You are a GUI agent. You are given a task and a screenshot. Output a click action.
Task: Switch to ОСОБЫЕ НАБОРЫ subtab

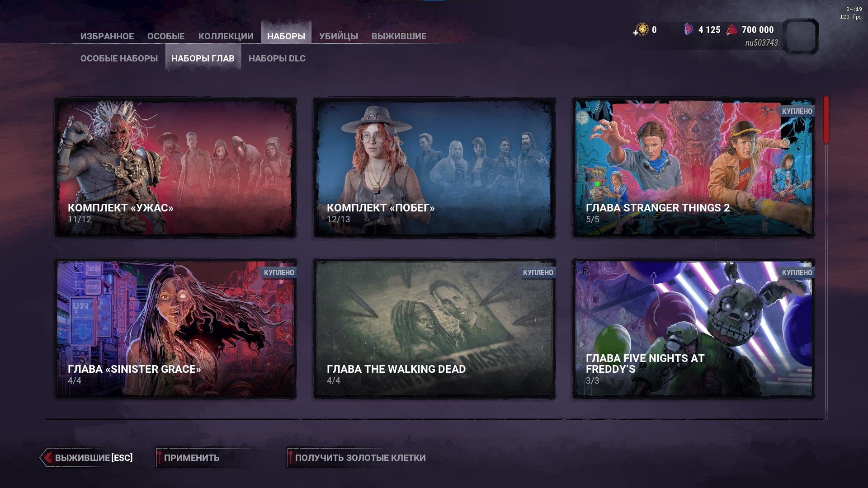coord(119,58)
